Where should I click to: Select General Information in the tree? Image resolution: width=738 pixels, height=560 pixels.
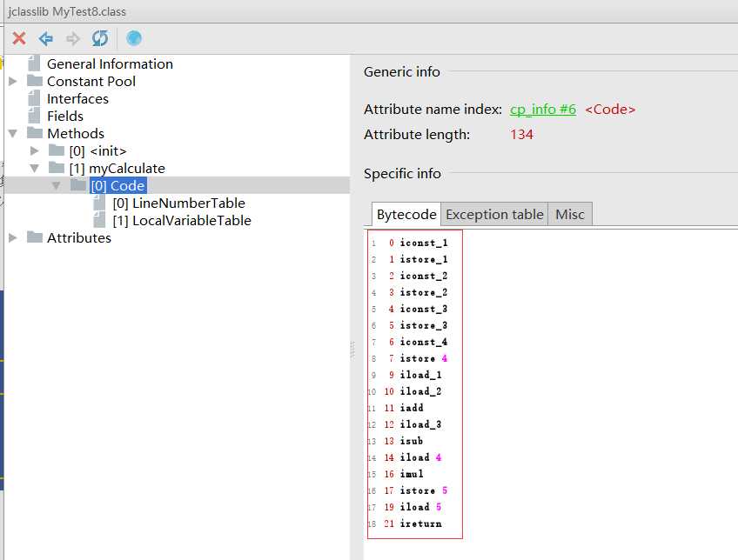[x=110, y=64]
